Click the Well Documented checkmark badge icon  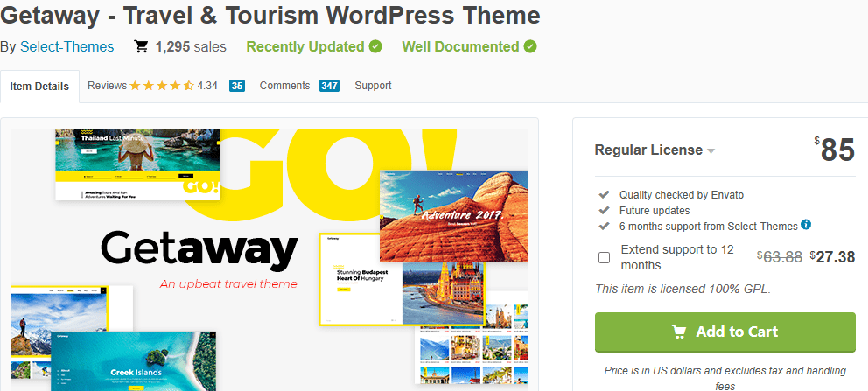click(530, 46)
